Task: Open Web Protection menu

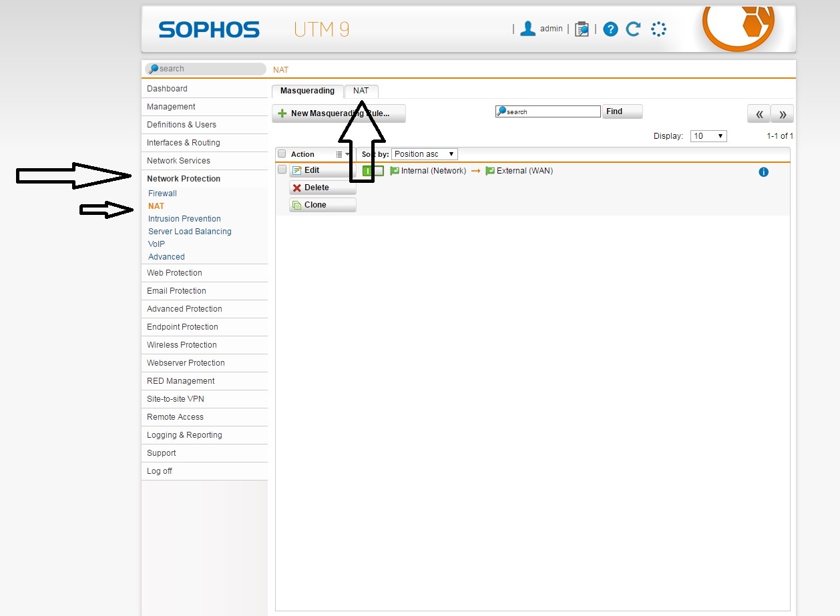Action: [x=204, y=273]
